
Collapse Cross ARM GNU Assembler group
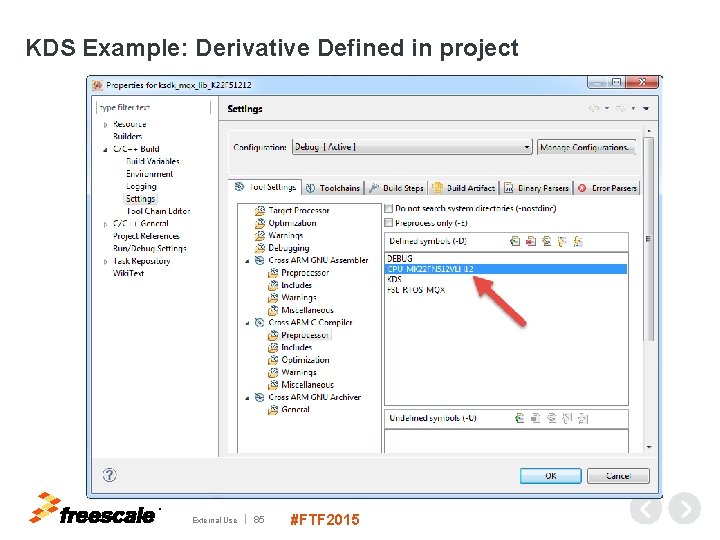click(x=248, y=261)
